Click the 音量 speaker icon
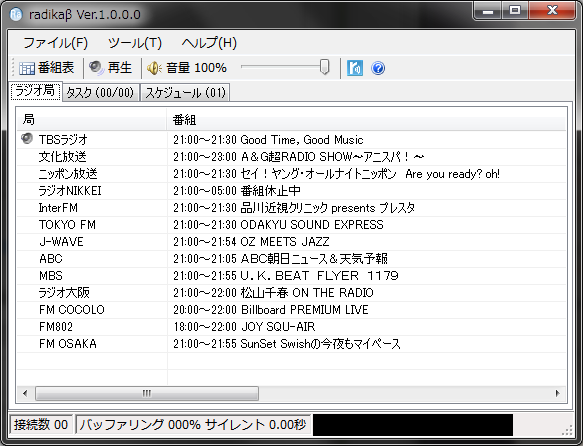The width and height of the screenshot is (583, 446). click(x=154, y=68)
